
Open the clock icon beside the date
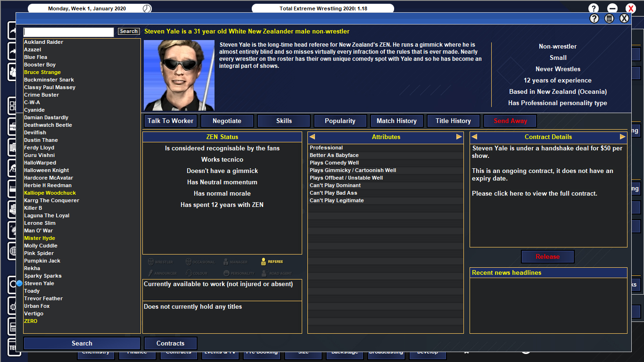(147, 8)
